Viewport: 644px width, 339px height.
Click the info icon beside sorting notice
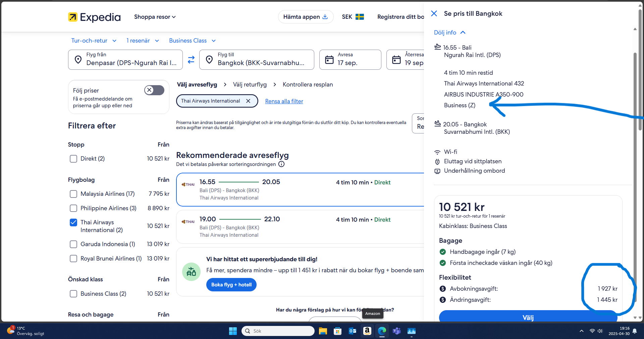coord(281,164)
